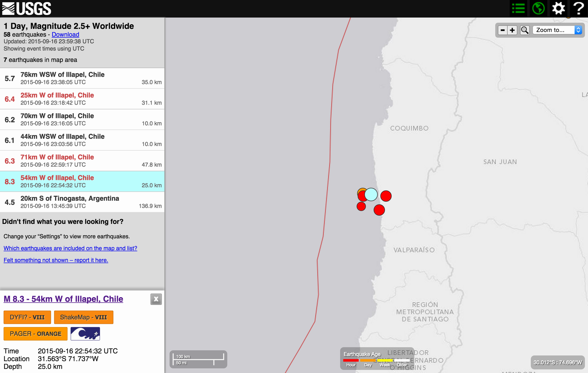
Task: Open the "Zoom to..." dropdown
Action: coord(557,30)
